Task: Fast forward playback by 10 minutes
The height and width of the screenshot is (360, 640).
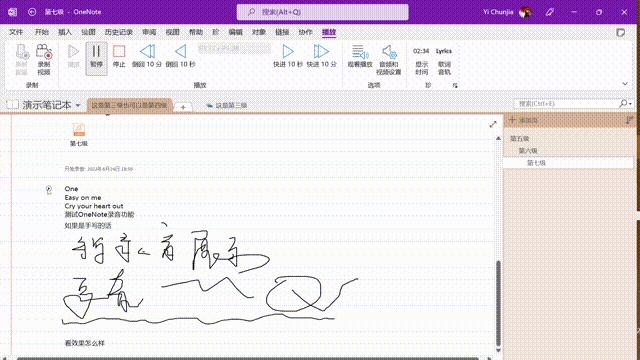Action: click(x=322, y=56)
